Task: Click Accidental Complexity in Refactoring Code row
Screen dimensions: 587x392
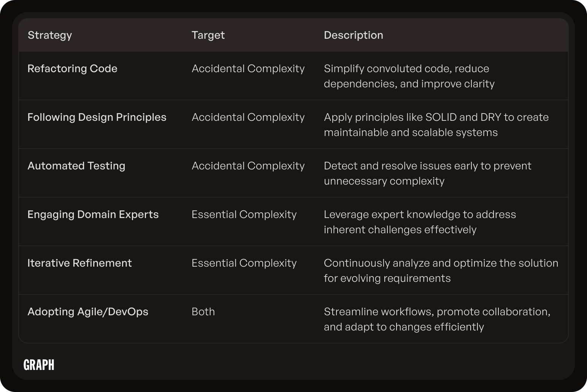Action: [248, 69]
